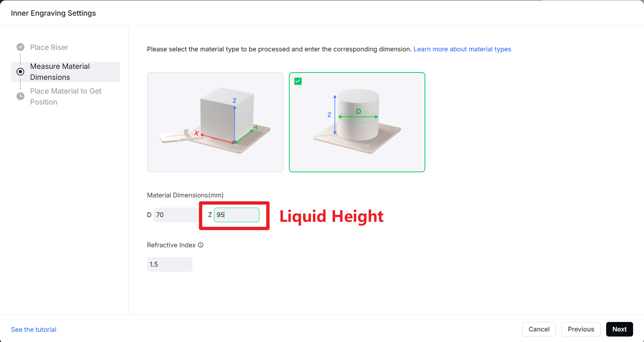Open the See the tutorial link
The height and width of the screenshot is (342, 644).
(x=33, y=330)
